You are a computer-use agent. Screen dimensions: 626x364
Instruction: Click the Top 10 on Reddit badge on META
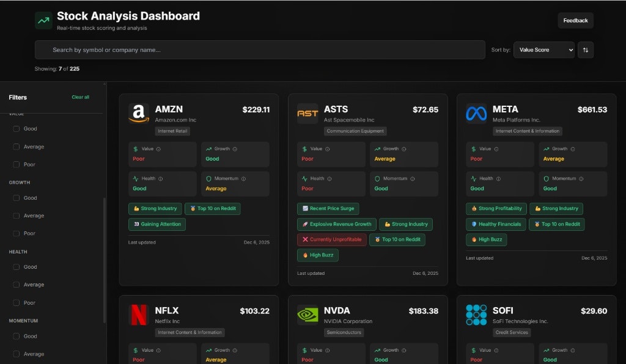(x=557, y=224)
